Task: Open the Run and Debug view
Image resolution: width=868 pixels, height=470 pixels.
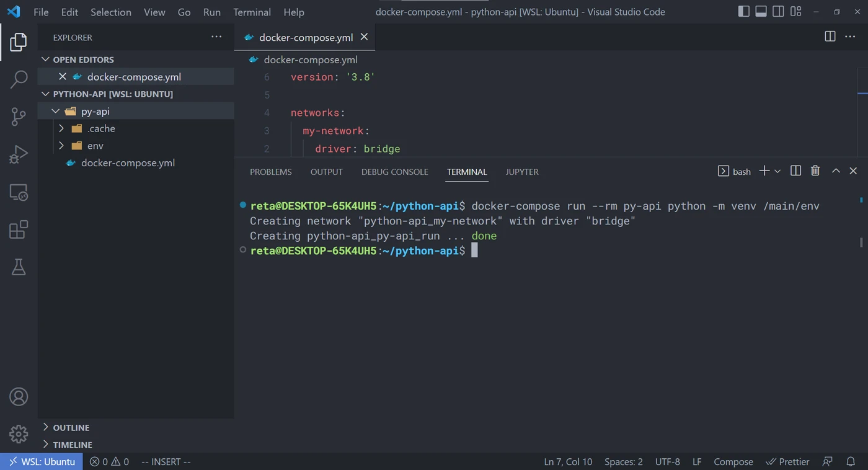Action: tap(19, 154)
